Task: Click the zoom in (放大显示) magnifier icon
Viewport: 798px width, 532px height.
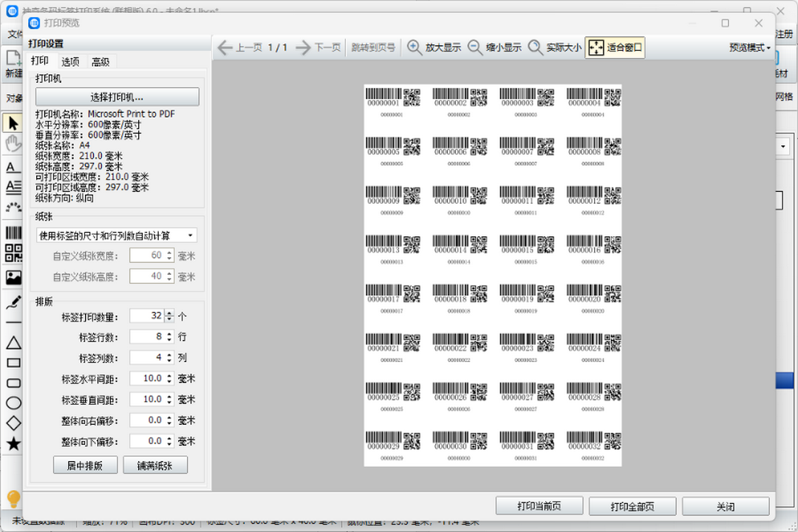Action: coord(415,47)
